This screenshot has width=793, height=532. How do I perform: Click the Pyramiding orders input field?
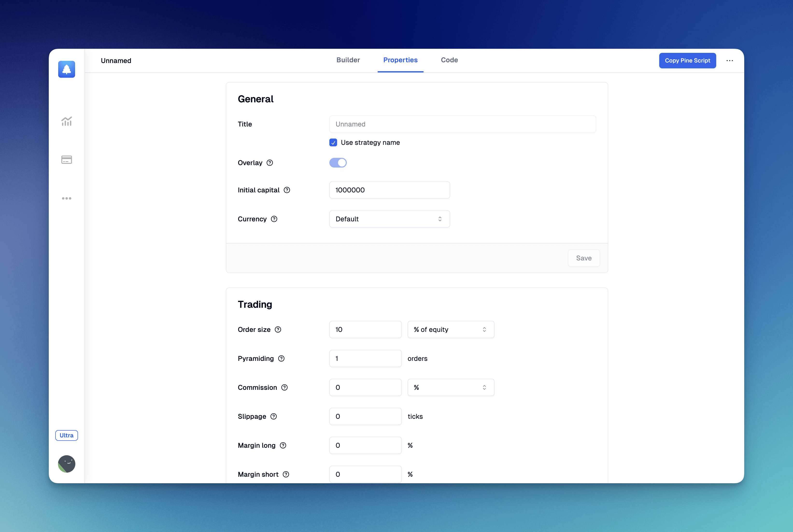(x=365, y=358)
